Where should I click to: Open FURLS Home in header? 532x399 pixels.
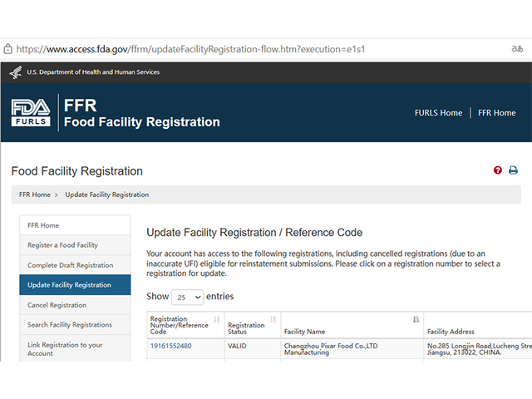pyautogui.click(x=438, y=113)
